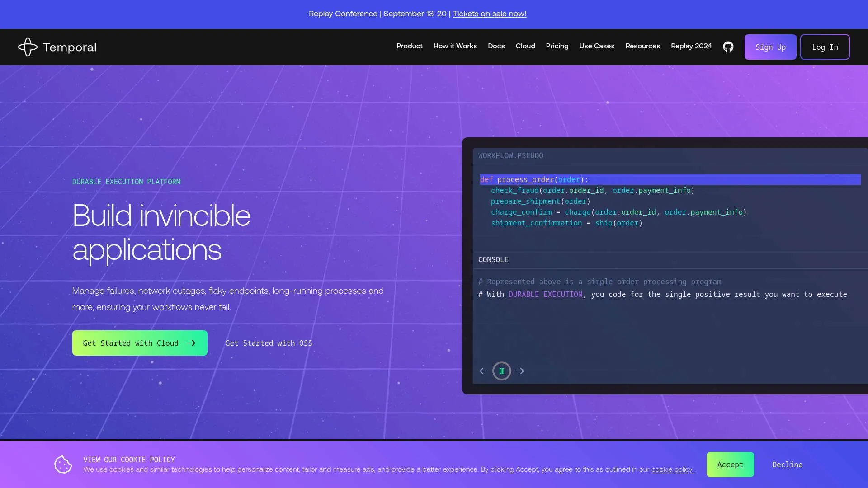Pause the code demo animation
The height and width of the screenshot is (488, 868).
coord(501,371)
